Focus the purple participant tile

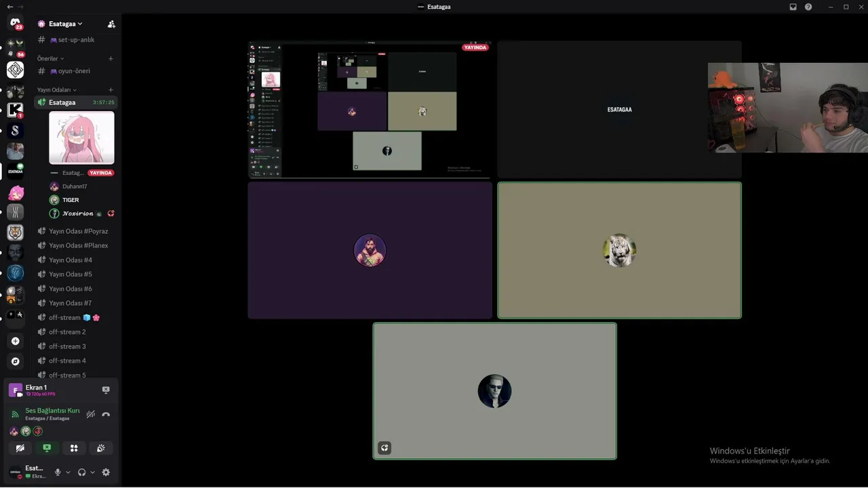coord(370,250)
